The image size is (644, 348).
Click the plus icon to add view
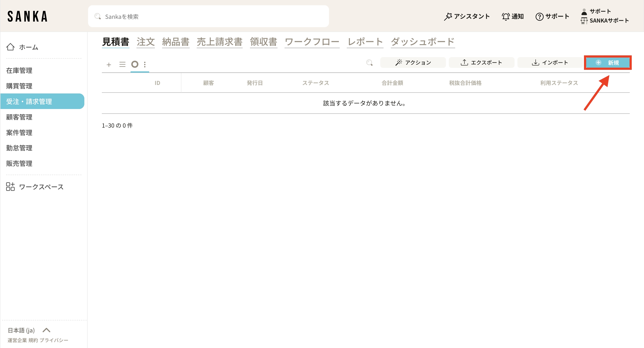tap(109, 65)
